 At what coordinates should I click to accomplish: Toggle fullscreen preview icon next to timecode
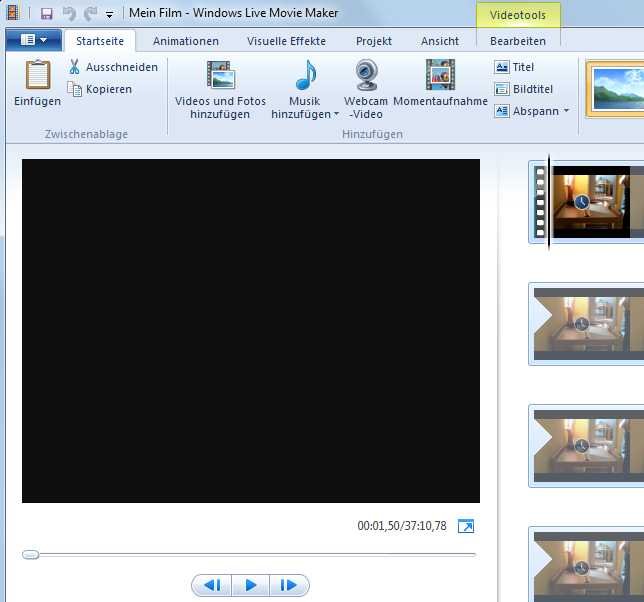[x=465, y=526]
